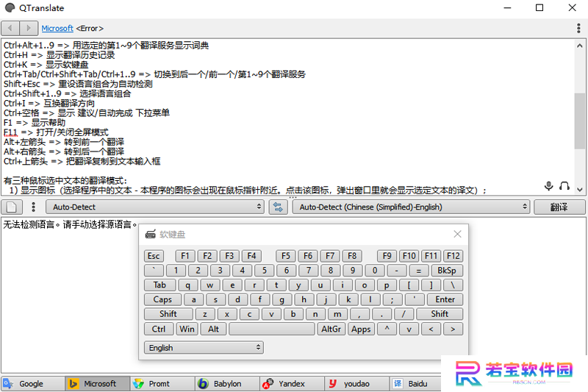Click the 0 key on soft keyboard
588x392 pixels.
coord(375,271)
